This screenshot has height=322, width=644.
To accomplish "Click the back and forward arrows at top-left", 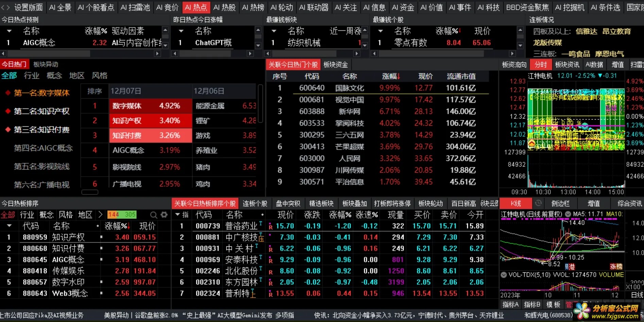I will click(6, 7).
